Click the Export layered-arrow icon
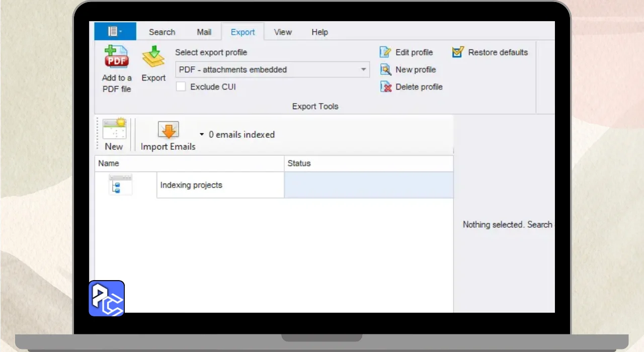The image size is (644, 352). coord(153,57)
